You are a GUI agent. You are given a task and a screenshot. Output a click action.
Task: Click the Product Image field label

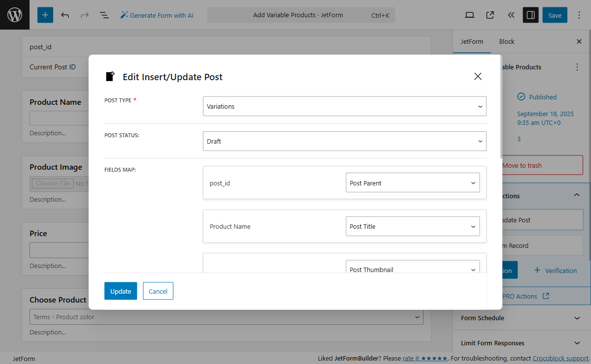[x=56, y=167]
